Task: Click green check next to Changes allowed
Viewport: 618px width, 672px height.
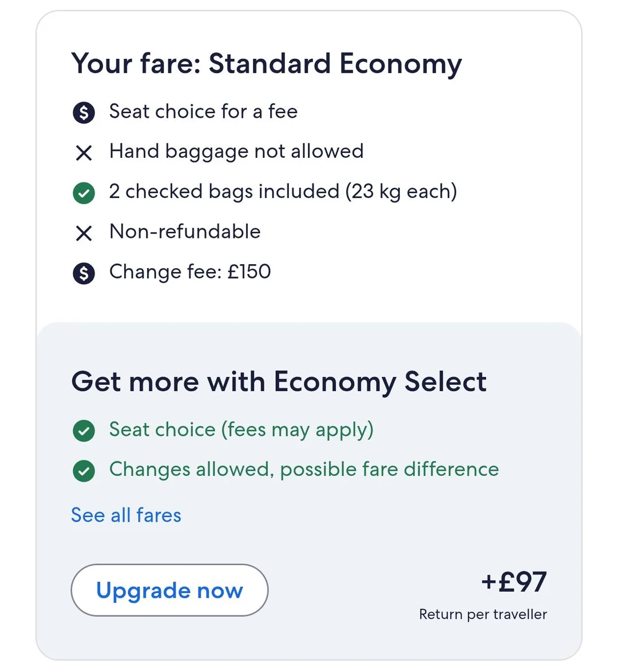Action: [84, 471]
